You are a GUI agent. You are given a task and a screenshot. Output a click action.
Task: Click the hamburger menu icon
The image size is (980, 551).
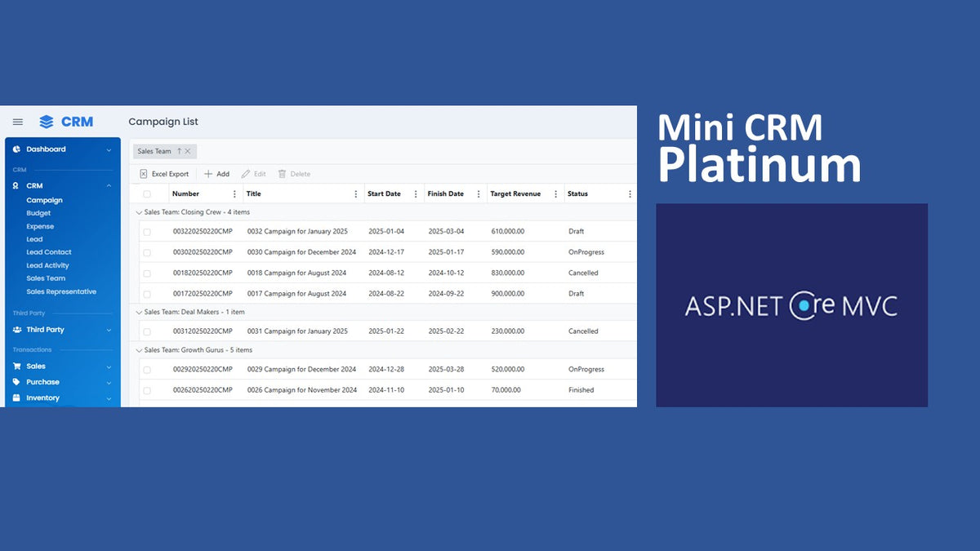pos(17,121)
